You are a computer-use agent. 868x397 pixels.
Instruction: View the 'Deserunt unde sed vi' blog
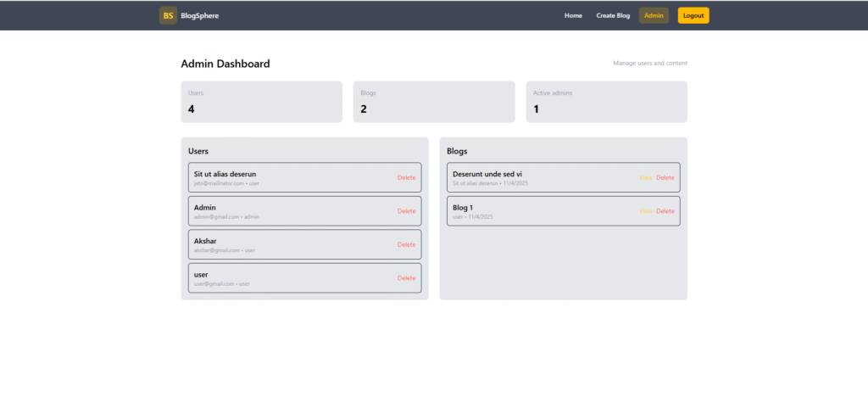coord(646,177)
